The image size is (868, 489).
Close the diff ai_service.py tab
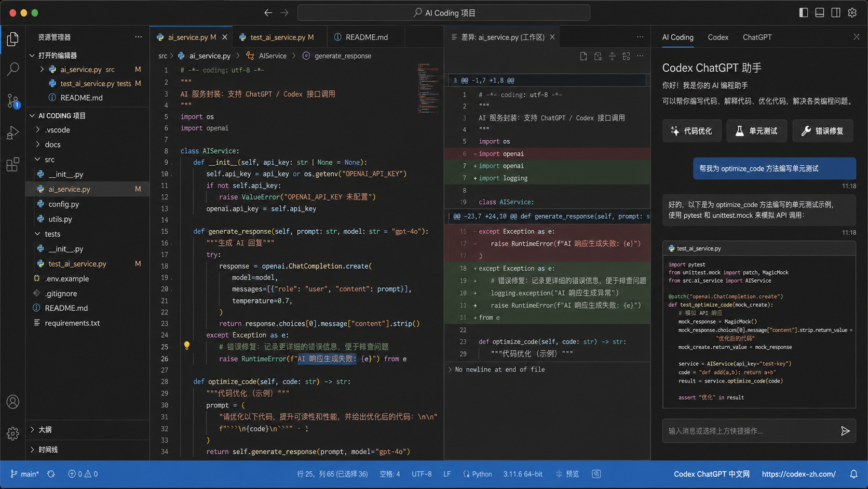click(552, 37)
